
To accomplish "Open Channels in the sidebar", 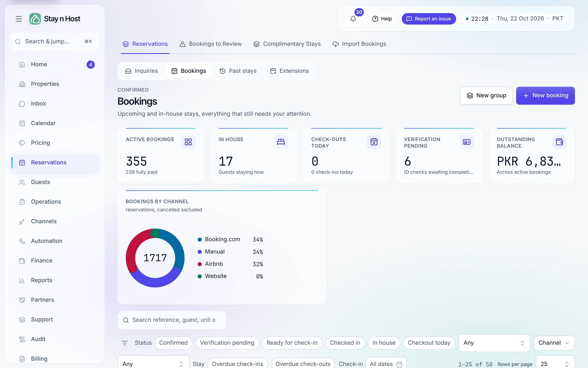I will point(55,221).
